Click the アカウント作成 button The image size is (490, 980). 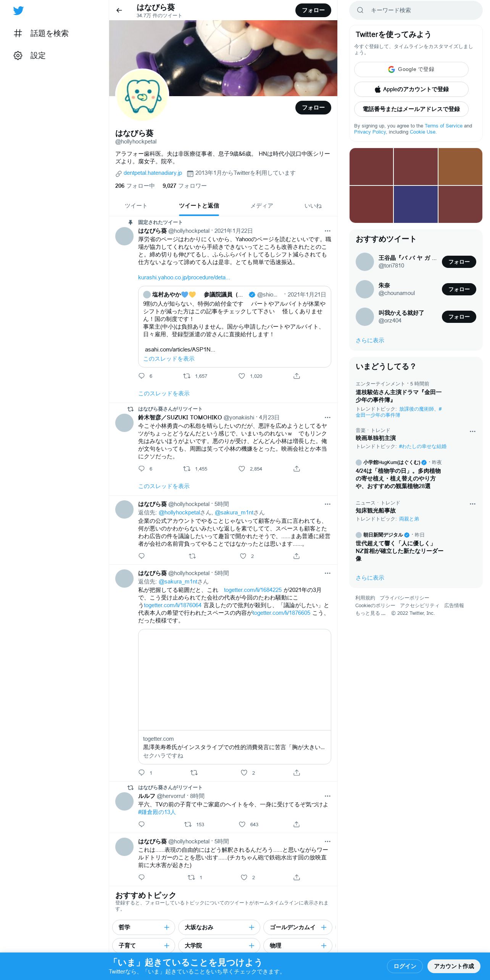[x=454, y=966]
